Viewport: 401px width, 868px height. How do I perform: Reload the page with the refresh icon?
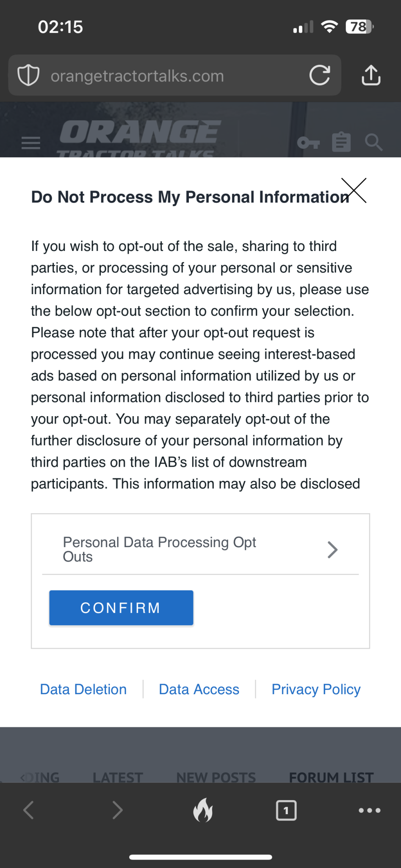tap(320, 75)
